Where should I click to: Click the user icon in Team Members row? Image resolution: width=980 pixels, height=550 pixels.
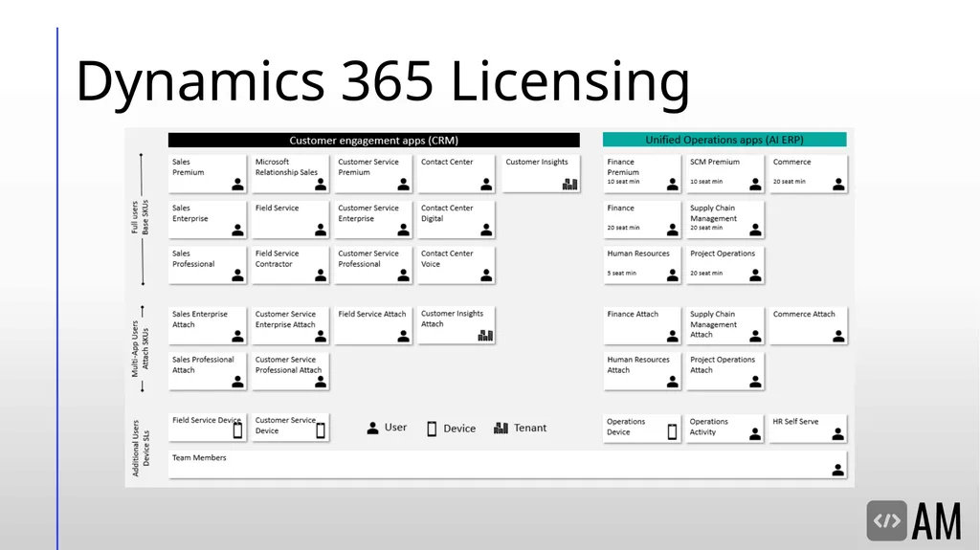pyautogui.click(x=838, y=470)
